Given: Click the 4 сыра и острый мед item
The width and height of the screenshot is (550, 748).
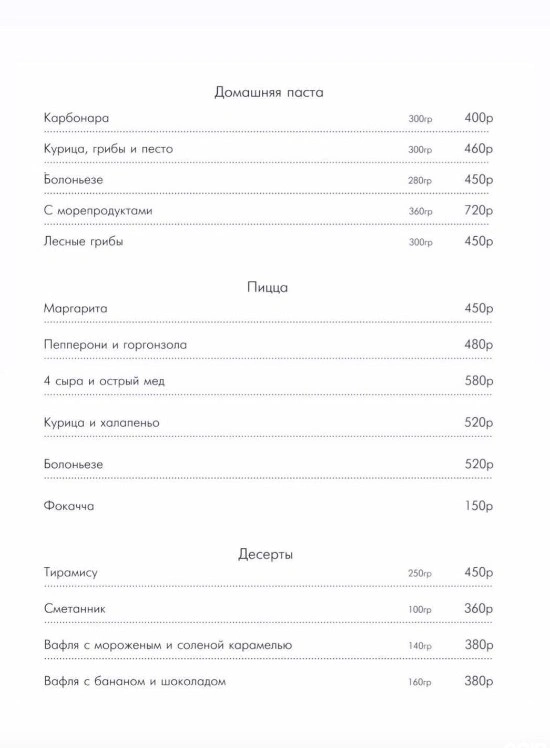Looking at the screenshot, I should click(x=104, y=381).
